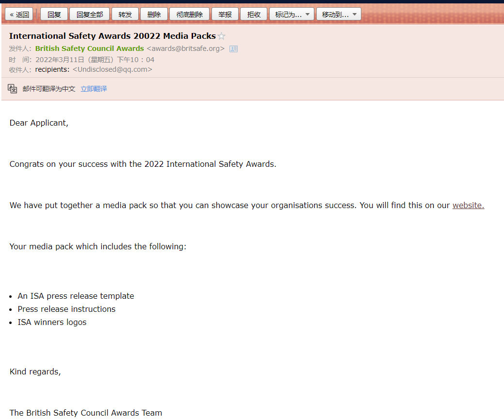
Task: Expand the 移动到... dropdown
Action: (339, 15)
